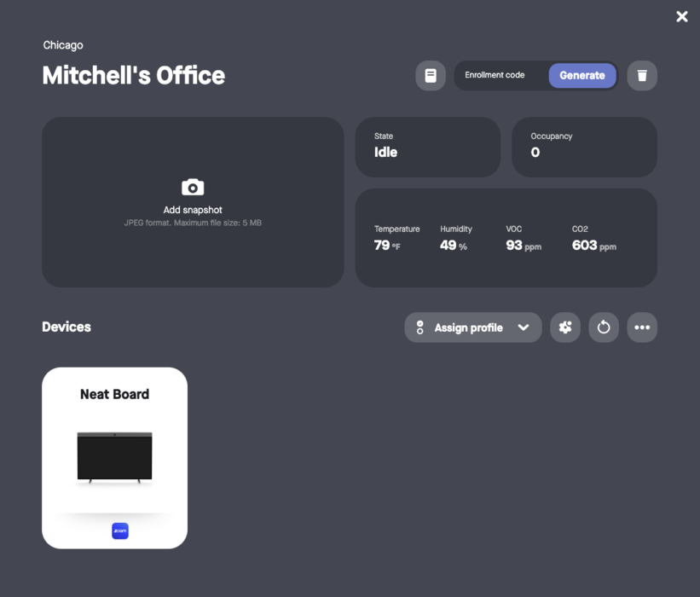Select the State Idle card
The width and height of the screenshot is (700, 597).
427,147
